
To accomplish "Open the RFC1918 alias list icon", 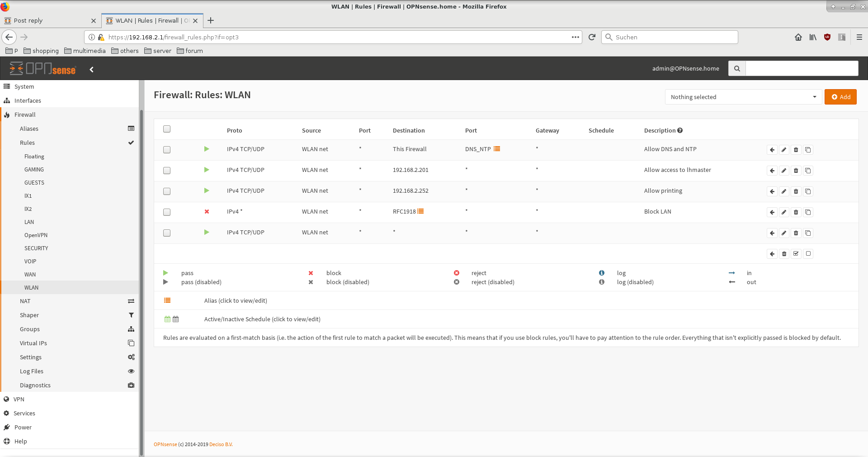I will (x=420, y=211).
